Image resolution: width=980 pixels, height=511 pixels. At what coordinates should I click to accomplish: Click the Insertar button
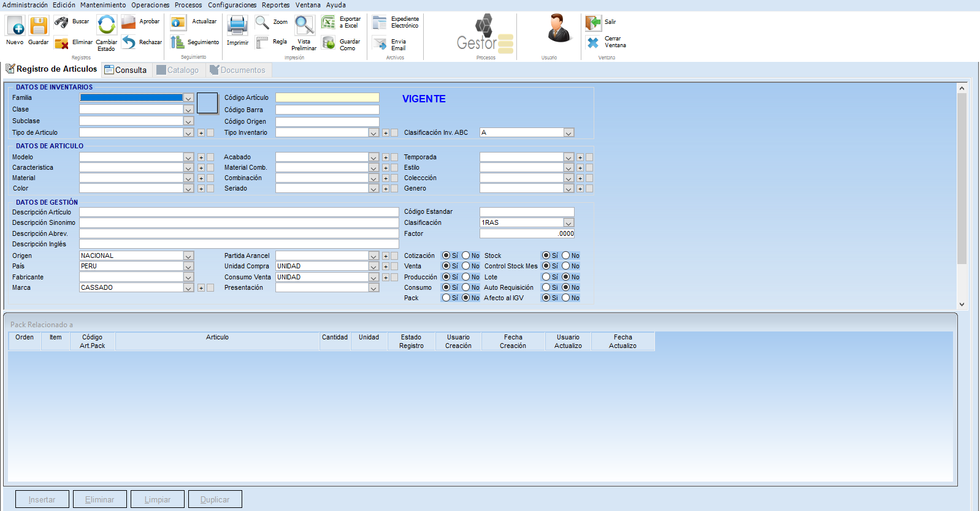pos(42,499)
